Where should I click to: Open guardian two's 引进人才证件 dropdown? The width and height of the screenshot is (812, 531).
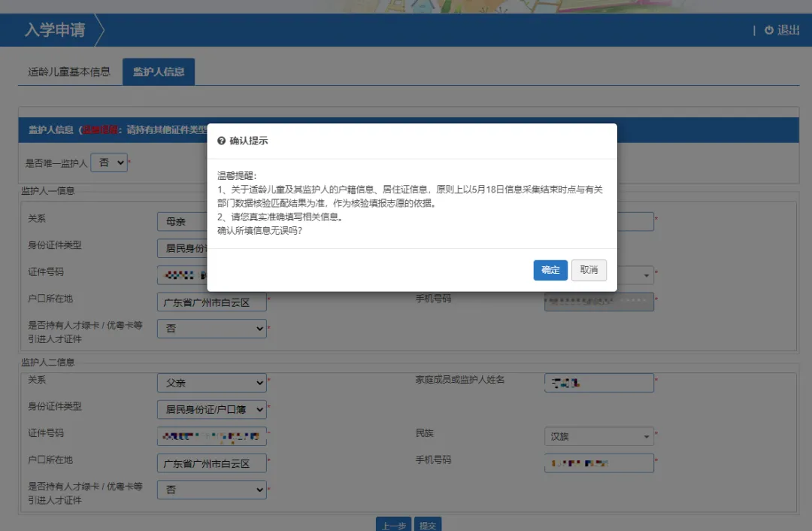(211, 490)
